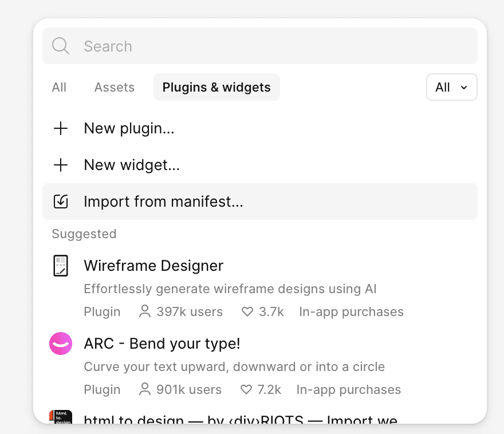The image size is (504, 434).
Task: Click 'Effortlessly generate wireframe designs using AI' description
Action: (230, 289)
